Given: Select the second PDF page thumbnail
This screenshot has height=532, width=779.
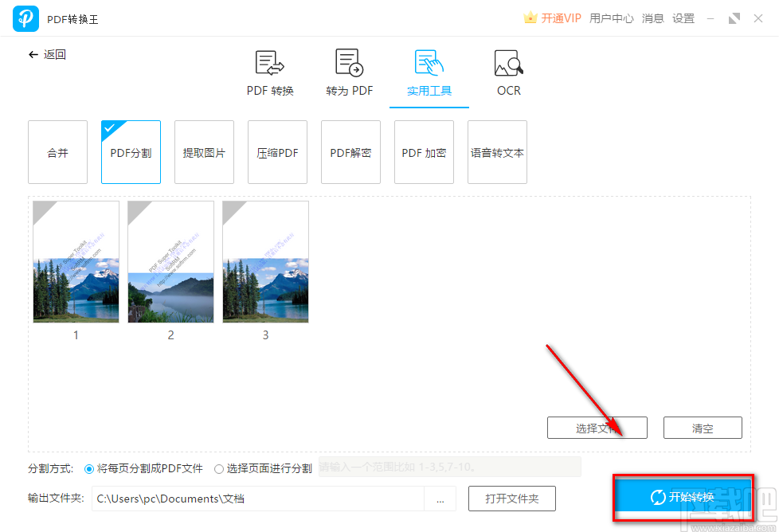Looking at the screenshot, I should tap(170, 262).
